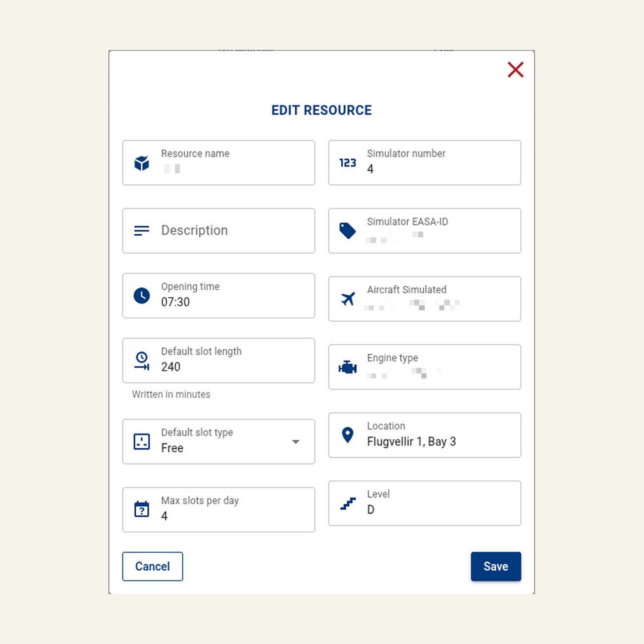This screenshot has width=644, height=644.
Task: Edit the Opening time value 07:30
Action: (218, 296)
